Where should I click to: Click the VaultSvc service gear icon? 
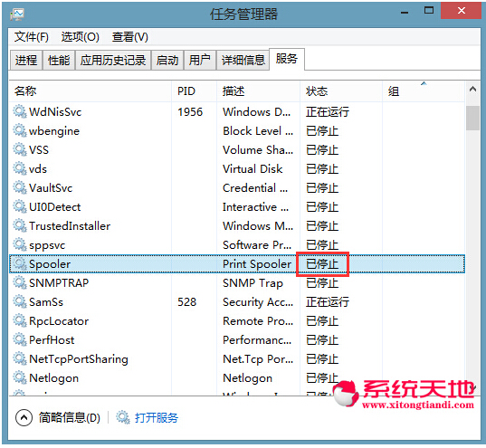(x=20, y=187)
